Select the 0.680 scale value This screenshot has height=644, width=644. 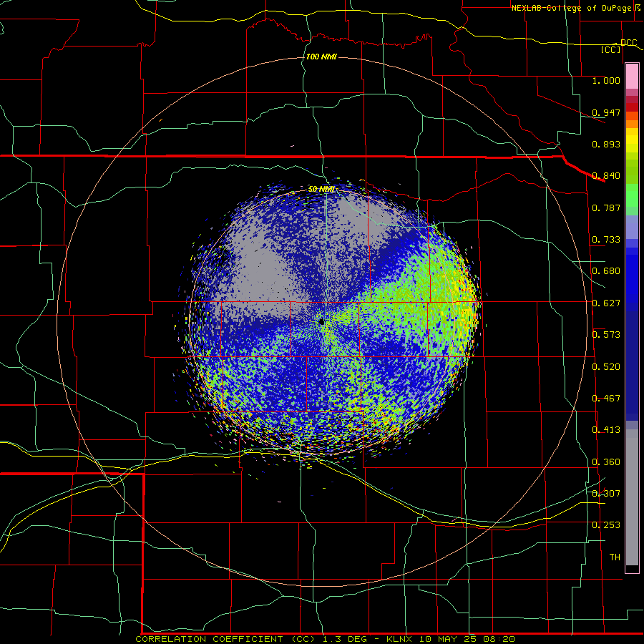(x=606, y=271)
